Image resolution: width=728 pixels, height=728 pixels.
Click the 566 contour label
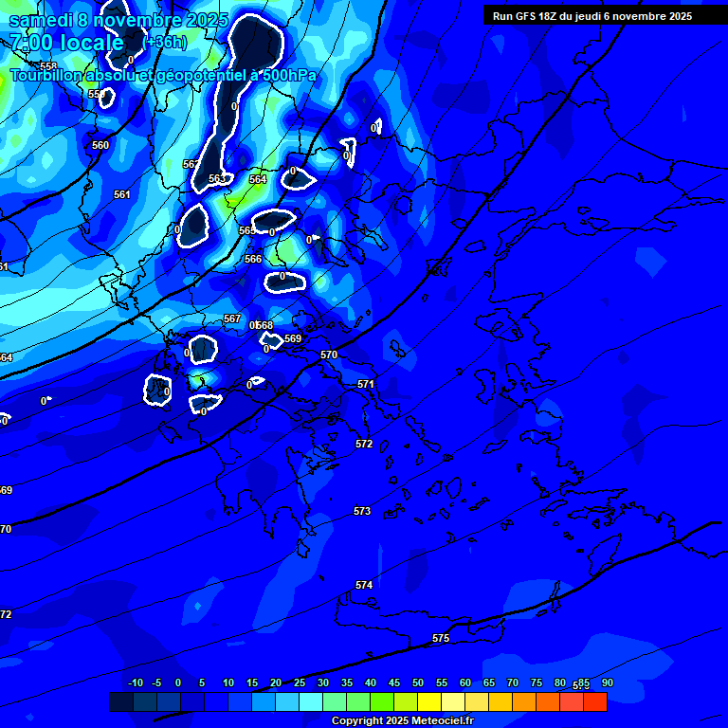pyautogui.click(x=253, y=260)
